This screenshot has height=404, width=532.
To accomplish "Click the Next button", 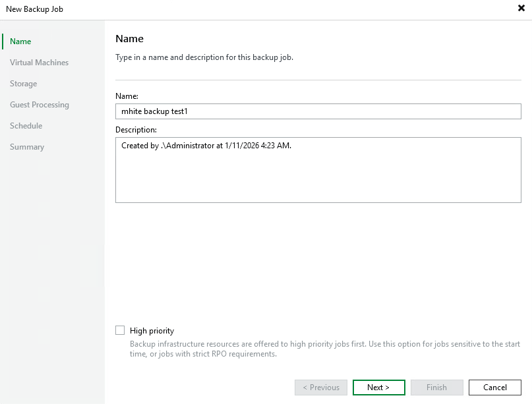I will click(378, 387).
